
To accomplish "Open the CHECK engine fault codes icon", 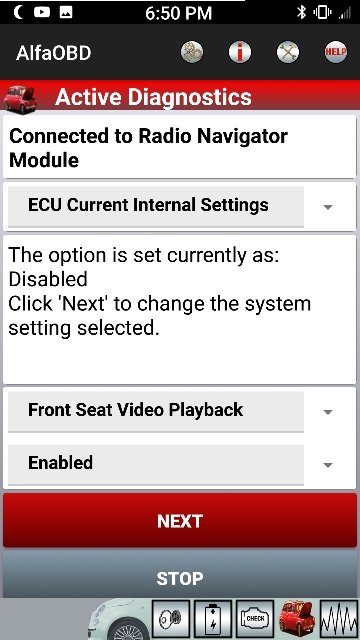I will coord(255,619).
